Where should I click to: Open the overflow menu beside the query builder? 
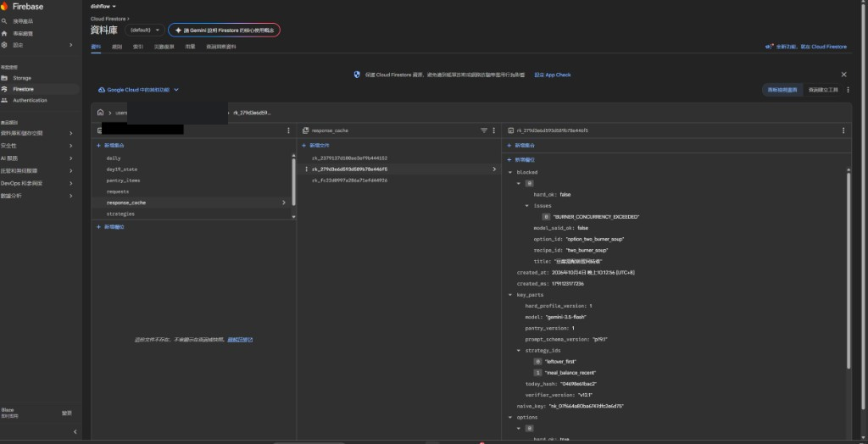click(848, 90)
